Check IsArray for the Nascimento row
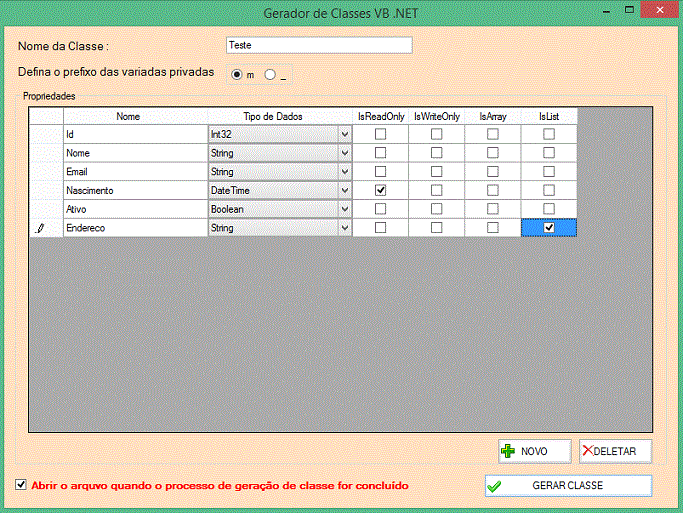Viewport: 683px width, 513px height. pos(493,190)
